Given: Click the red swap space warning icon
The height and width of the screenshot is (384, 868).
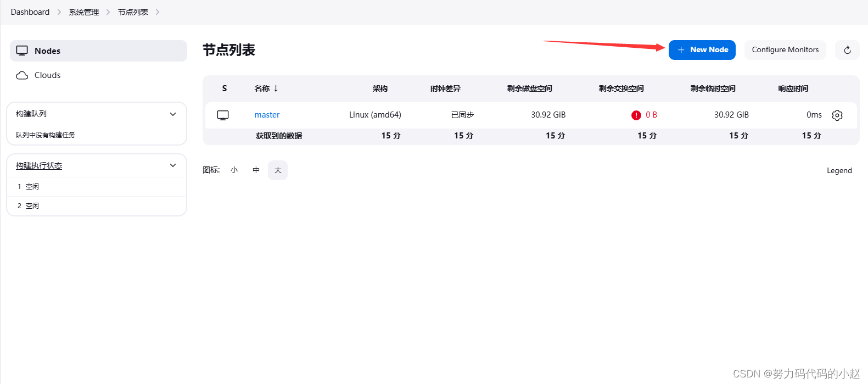Looking at the screenshot, I should coord(636,115).
